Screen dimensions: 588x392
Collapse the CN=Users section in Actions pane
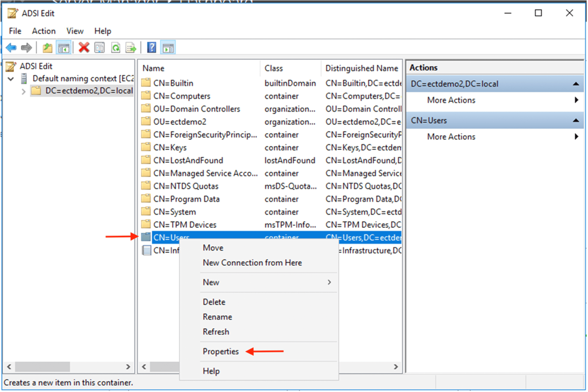576,120
